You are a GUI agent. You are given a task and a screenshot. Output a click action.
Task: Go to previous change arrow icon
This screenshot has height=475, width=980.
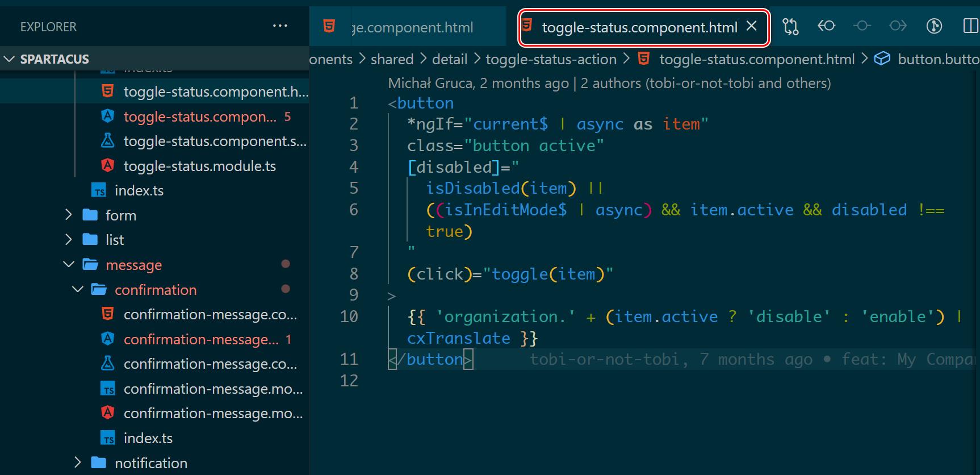(x=826, y=26)
